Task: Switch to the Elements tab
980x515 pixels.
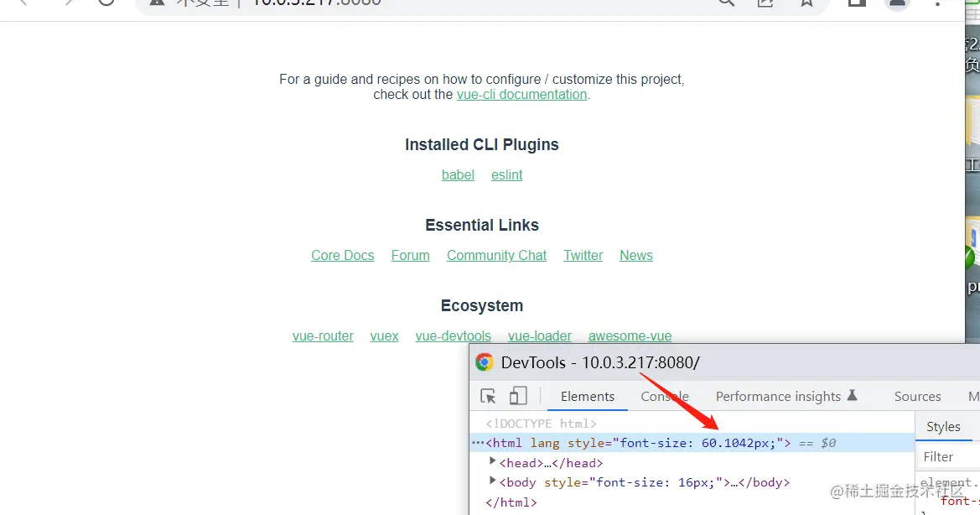Action: [588, 396]
